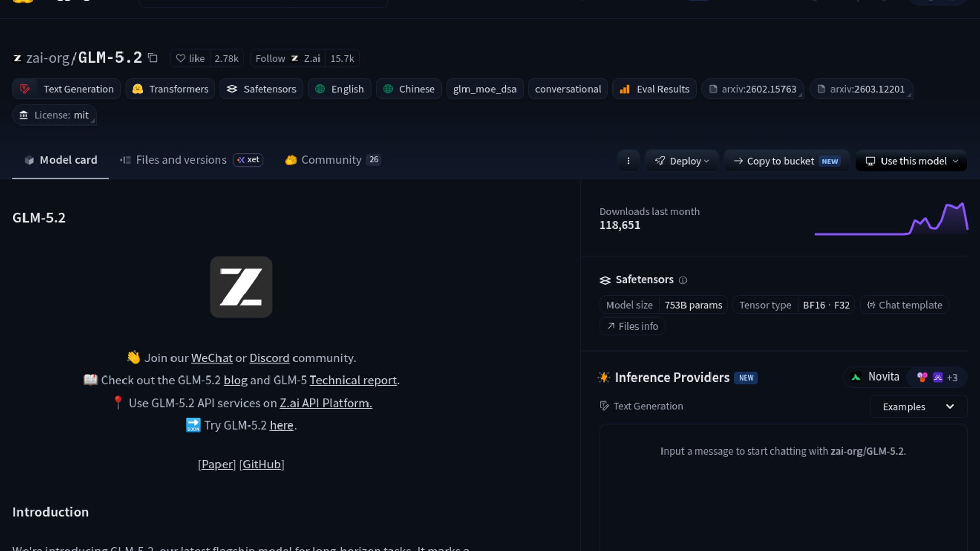The width and height of the screenshot is (980, 551).
Task: Open the Chat template viewer
Action: point(904,305)
